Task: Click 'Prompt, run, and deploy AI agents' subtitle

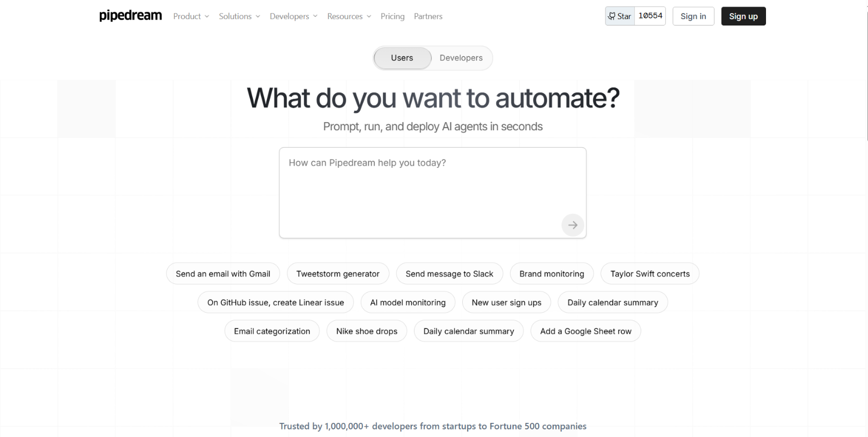Action: point(433,126)
